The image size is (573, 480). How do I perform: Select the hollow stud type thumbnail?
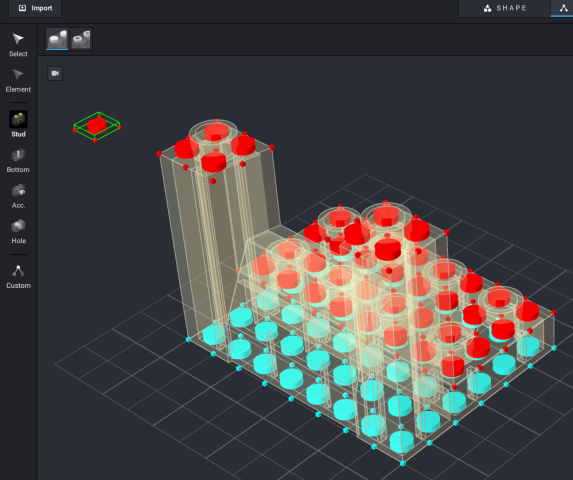pyautogui.click(x=81, y=39)
